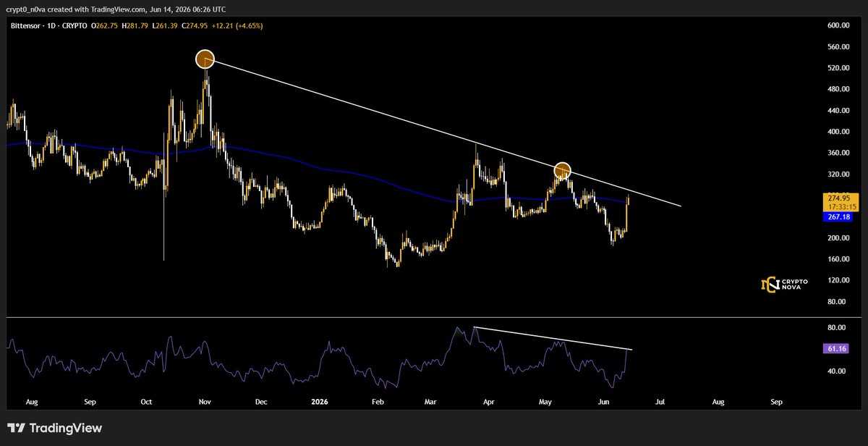Click the 560.00 price axis label
The height and width of the screenshot is (446, 868).
(x=838, y=47)
